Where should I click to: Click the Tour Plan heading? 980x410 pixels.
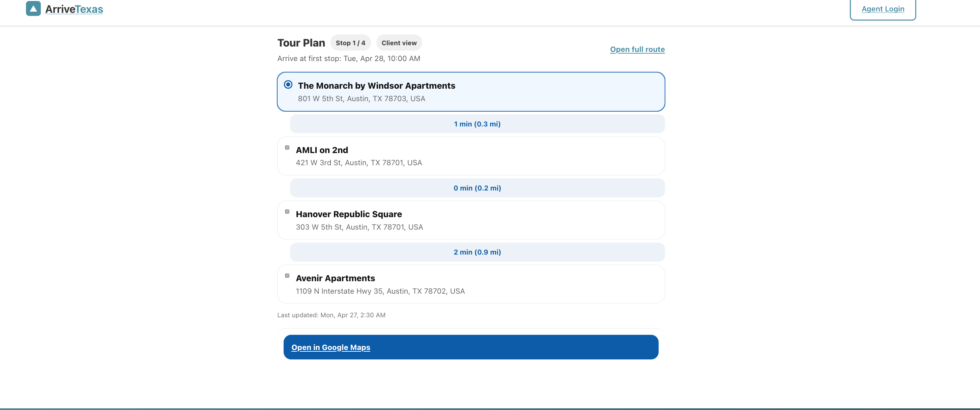(x=301, y=42)
